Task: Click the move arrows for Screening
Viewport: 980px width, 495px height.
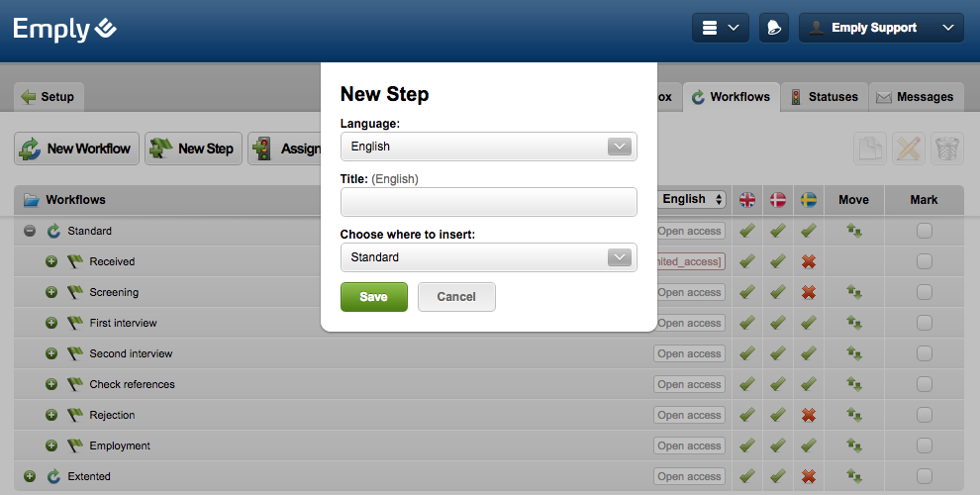Action: tap(853, 292)
